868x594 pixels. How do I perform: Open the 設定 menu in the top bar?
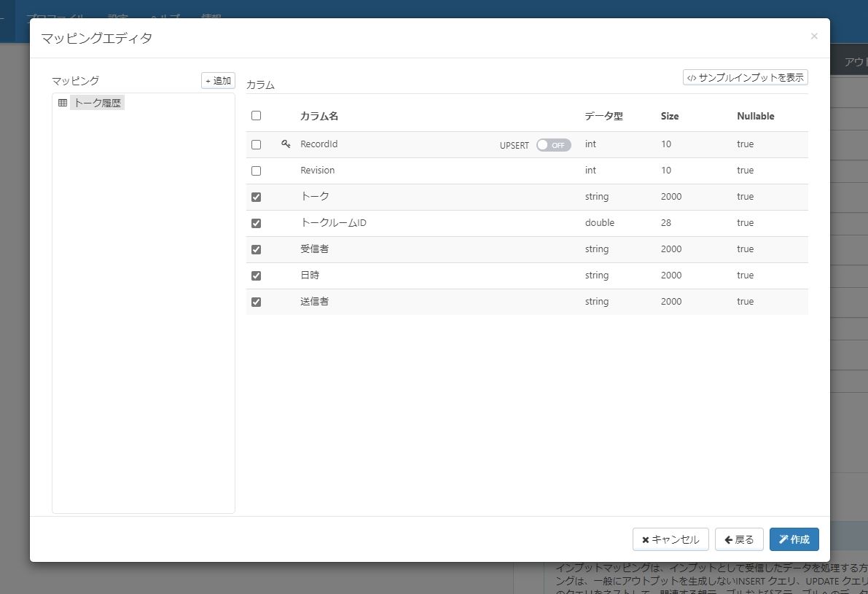point(118,18)
